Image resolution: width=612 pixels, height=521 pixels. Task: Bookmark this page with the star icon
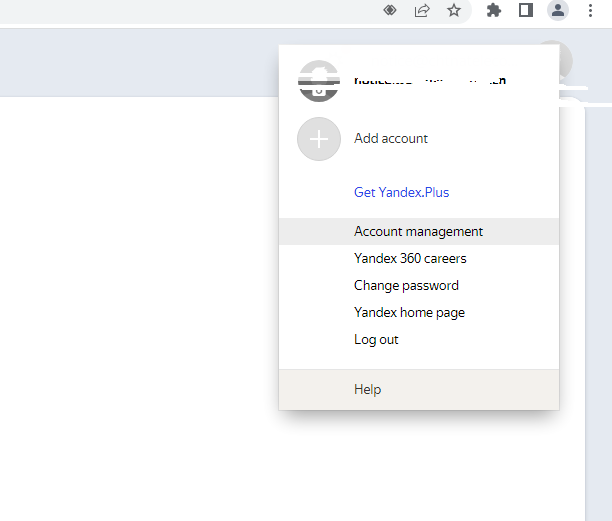point(454,10)
